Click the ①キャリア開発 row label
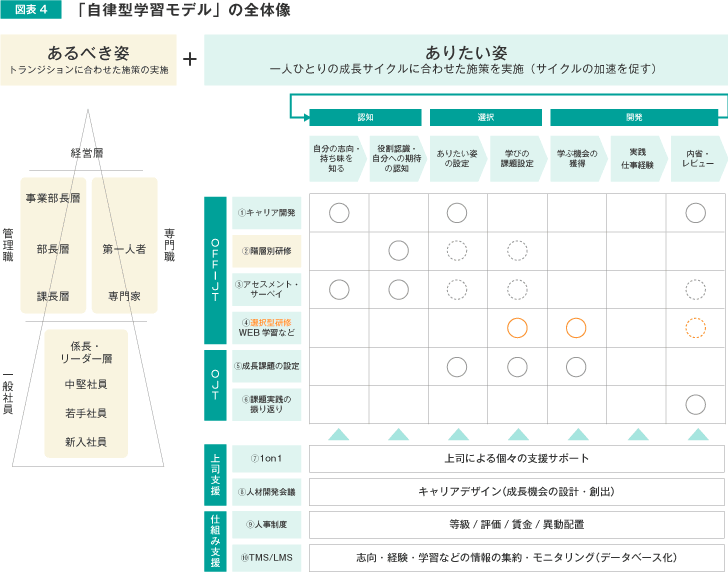This screenshot has height=586, width=728. click(x=266, y=213)
